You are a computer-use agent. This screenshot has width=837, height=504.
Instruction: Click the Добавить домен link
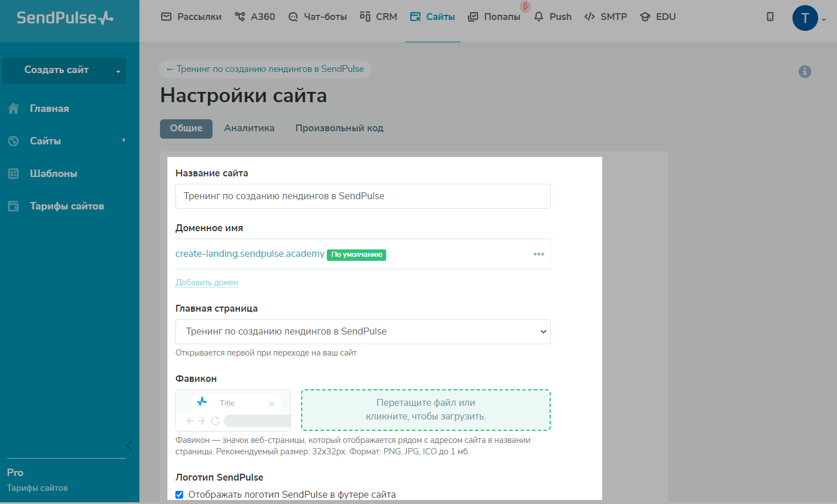[206, 283]
